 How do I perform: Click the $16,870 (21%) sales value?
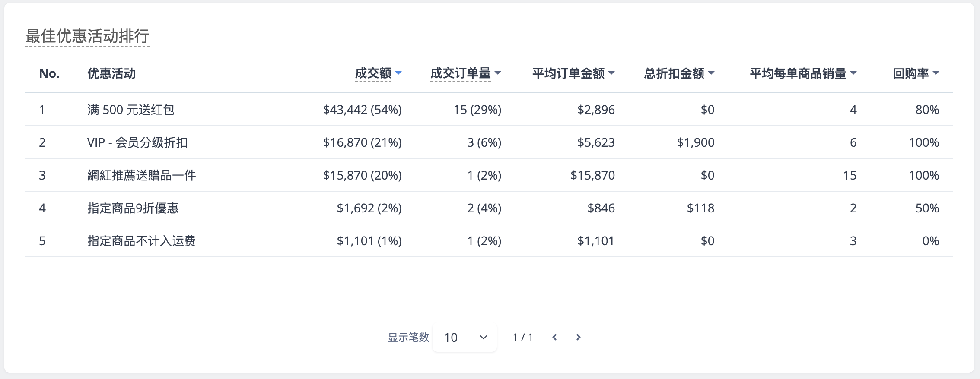coord(363,142)
